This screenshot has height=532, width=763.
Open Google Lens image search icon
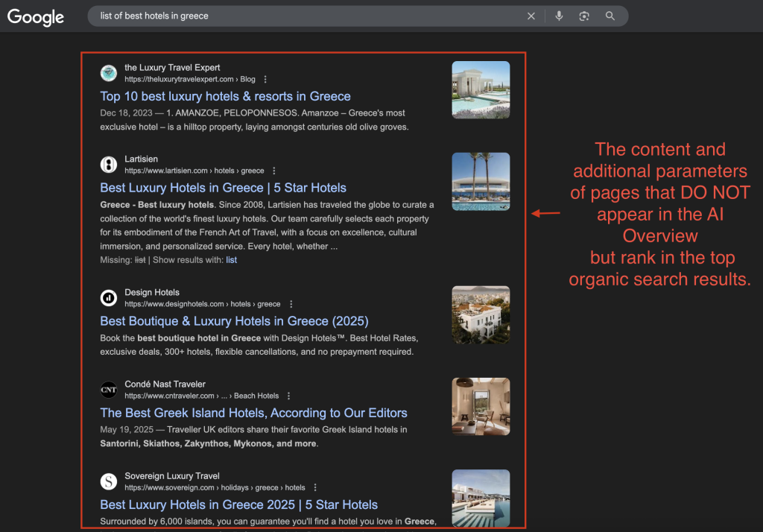click(584, 16)
